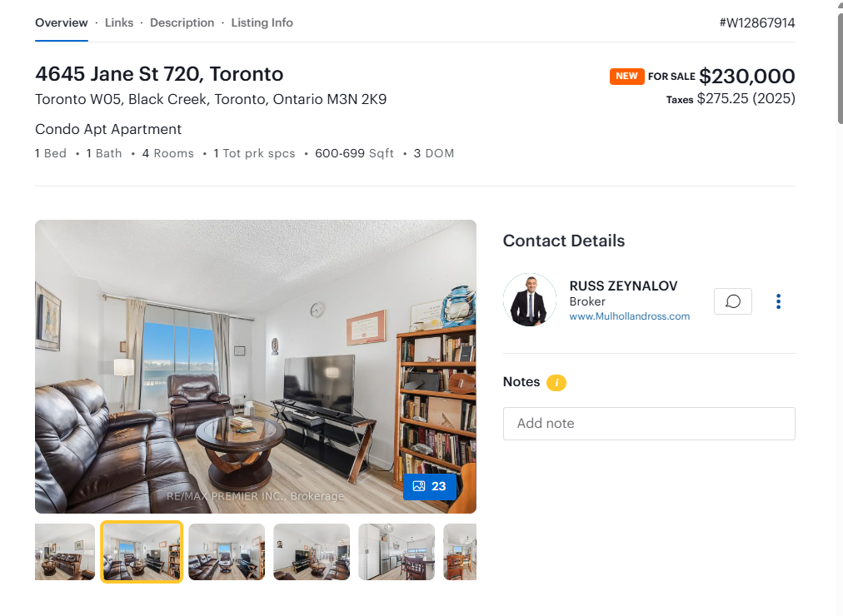Open the 23 photos gallery badge
Screen dimensions: 843x616
point(430,486)
